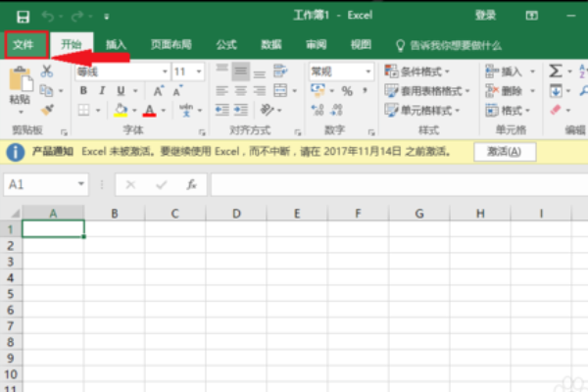Click the Paste (粘贴) clipboard icon

click(x=20, y=78)
